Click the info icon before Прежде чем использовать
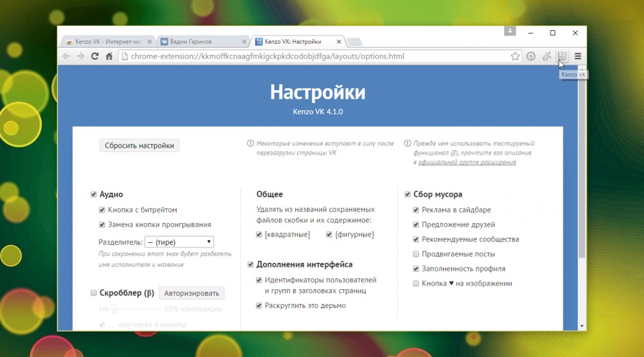The width and height of the screenshot is (644, 357). pyautogui.click(x=407, y=143)
